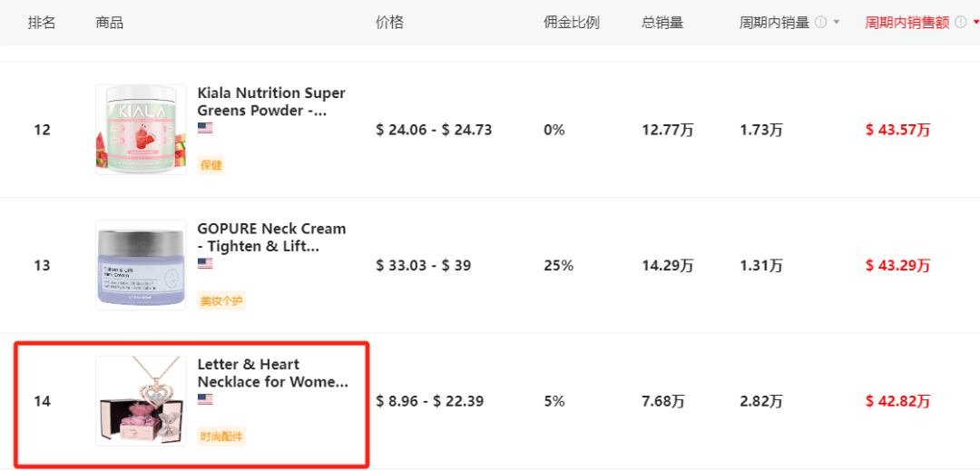Open GOPURE Neck Cream jar thumbnail
This screenshot has height=471, width=980.
141,265
